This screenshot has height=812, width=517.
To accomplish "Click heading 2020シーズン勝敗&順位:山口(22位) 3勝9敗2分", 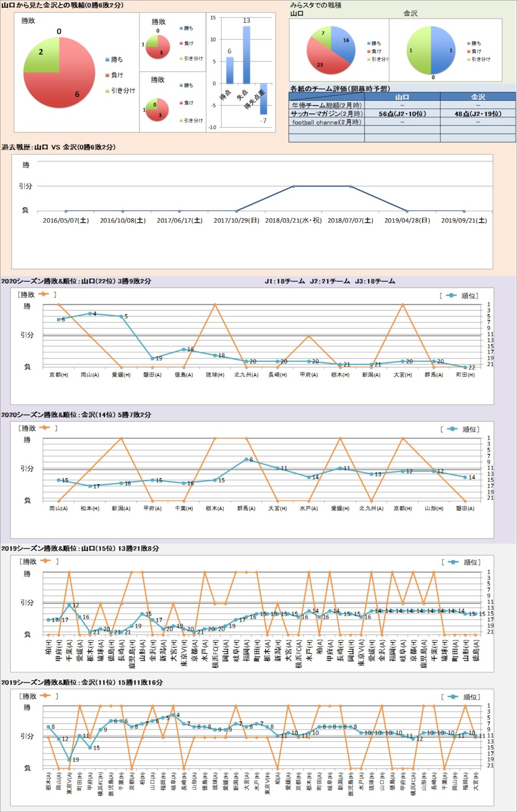I will (x=76, y=282).
